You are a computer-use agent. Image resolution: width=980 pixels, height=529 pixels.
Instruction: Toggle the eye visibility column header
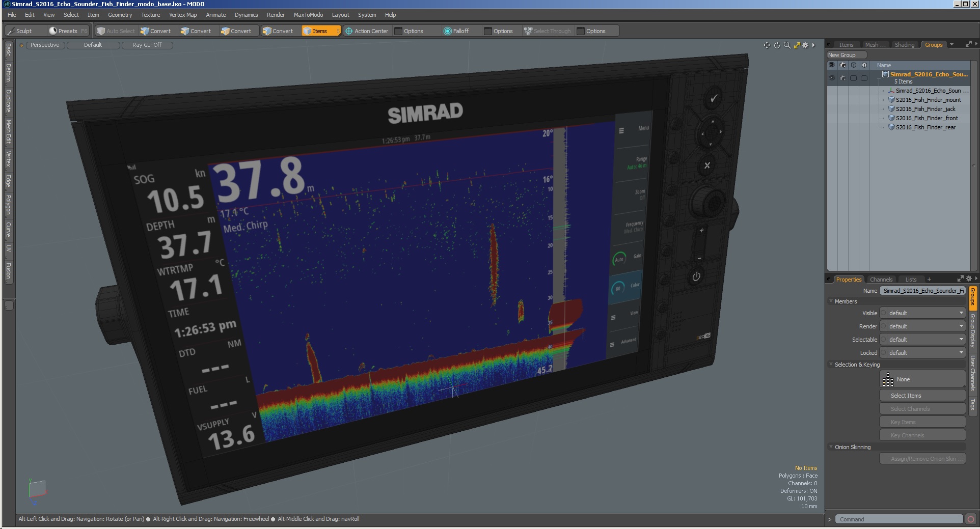(x=832, y=65)
